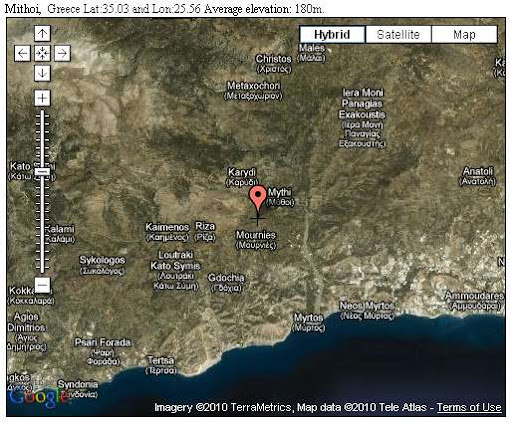Click the Tertsa place label
Image resolution: width=512 pixels, height=423 pixels.
click(161, 365)
